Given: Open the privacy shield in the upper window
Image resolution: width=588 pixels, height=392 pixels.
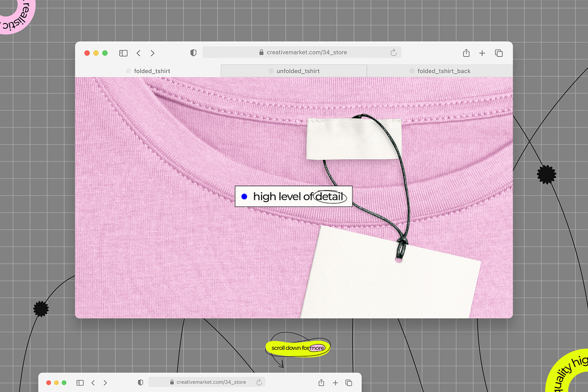Looking at the screenshot, I should tap(194, 52).
